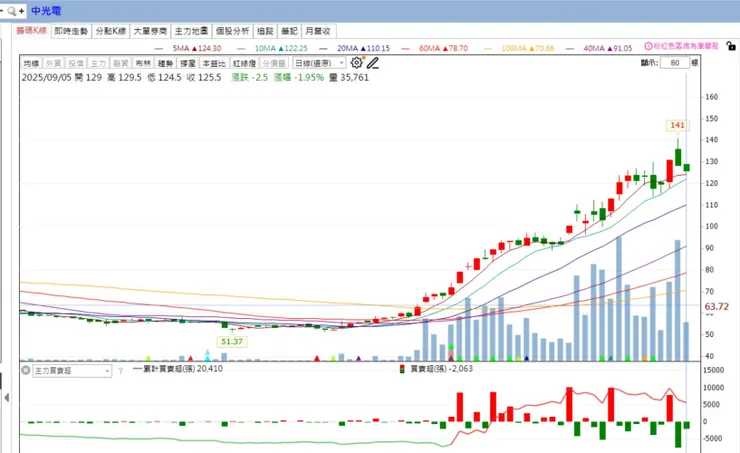Toggle the 本益比 overlay button
This screenshot has height=453, width=740.
(x=214, y=63)
